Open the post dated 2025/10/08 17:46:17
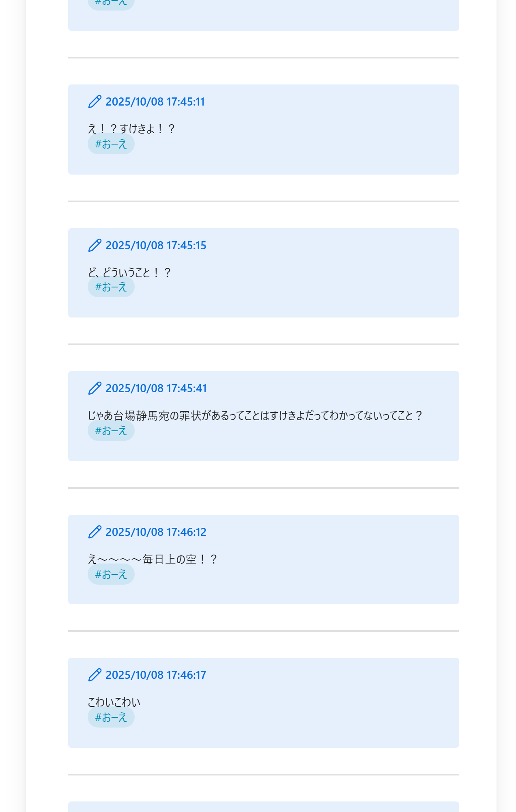 tap(156, 675)
